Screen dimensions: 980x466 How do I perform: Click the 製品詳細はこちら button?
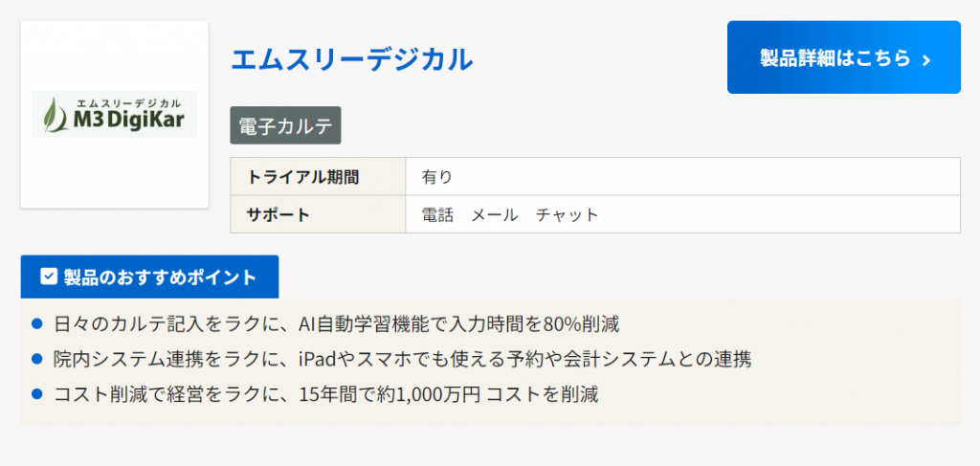843,57
